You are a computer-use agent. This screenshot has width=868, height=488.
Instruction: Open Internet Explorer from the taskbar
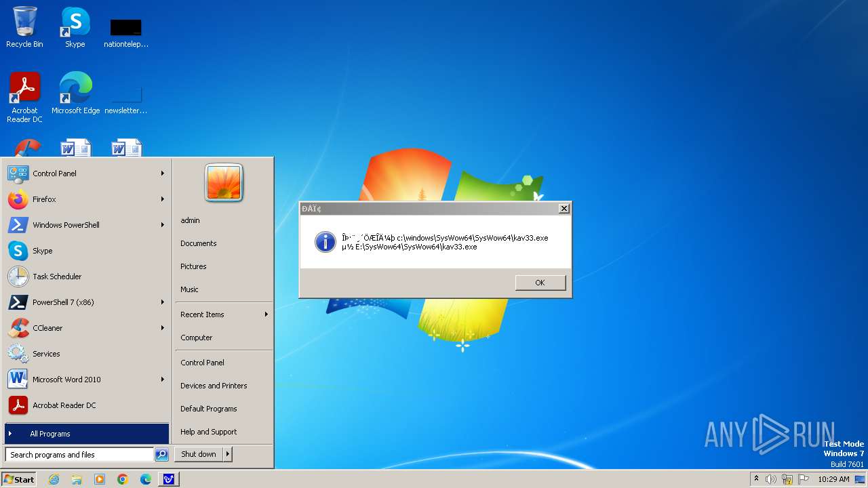click(54, 479)
